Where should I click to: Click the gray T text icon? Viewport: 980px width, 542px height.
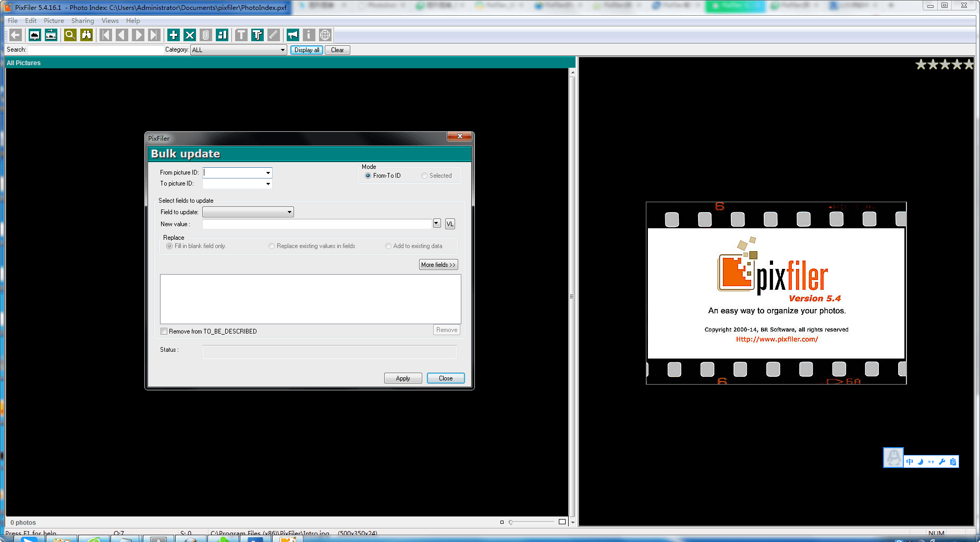pyautogui.click(x=241, y=35)
